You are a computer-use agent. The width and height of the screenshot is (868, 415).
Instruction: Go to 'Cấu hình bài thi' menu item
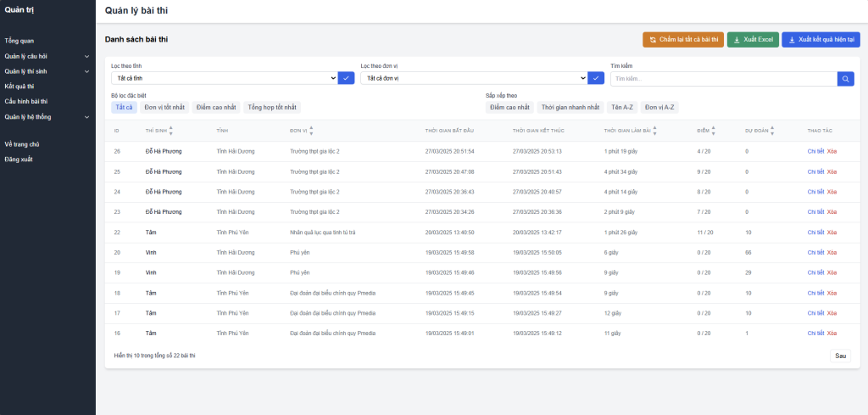pyautogui.click(x=26, y=102)
